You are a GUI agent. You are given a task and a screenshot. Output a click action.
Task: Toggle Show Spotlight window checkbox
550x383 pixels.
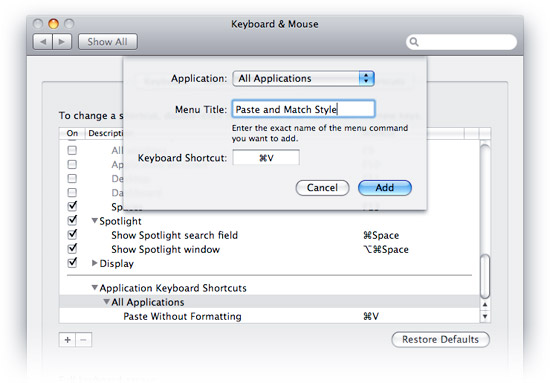point(72,248)
